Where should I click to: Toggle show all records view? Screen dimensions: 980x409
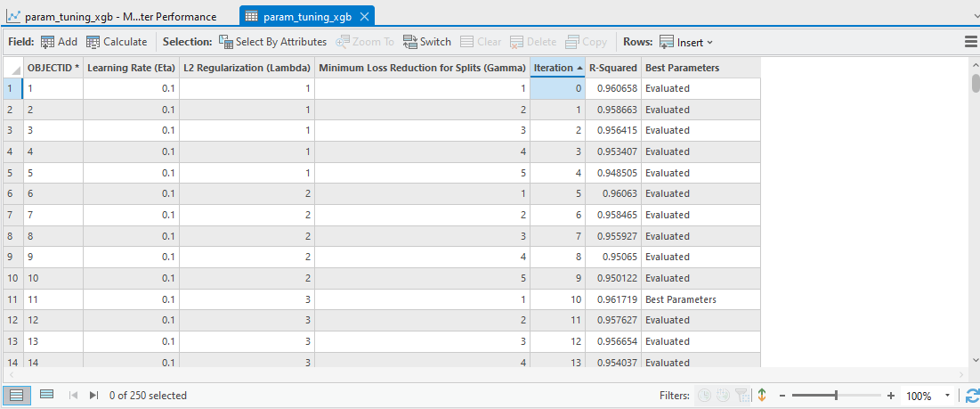(17, 395)
